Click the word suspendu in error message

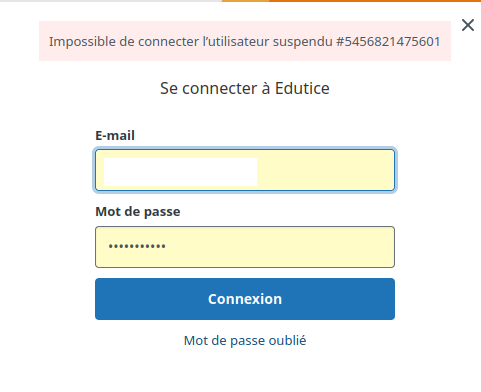coord(302,42)
